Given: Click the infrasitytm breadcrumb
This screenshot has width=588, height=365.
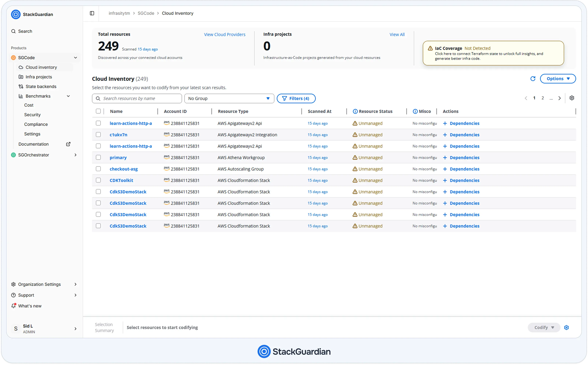Looking at the screenshot, I should coord(119,13).
